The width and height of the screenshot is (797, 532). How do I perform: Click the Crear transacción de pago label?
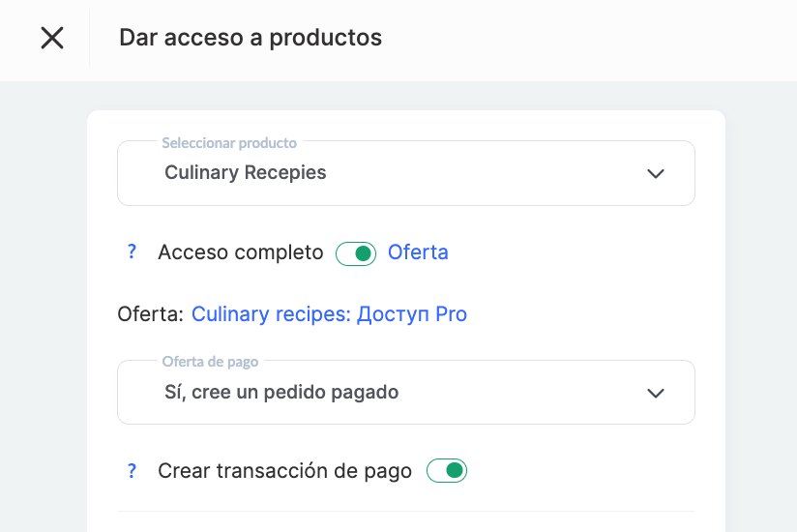284,471
